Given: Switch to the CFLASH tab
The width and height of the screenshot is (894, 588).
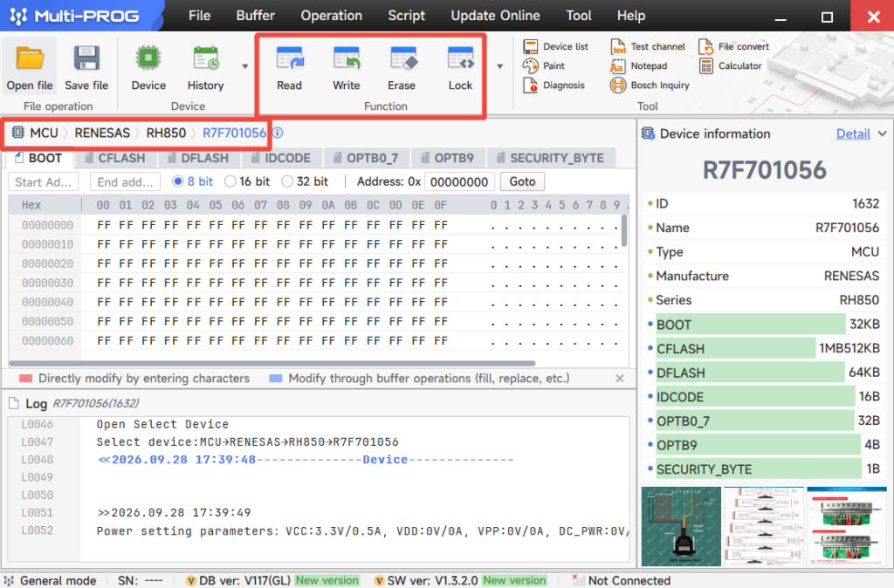Looking at the screenshot, I should [114, 159].
